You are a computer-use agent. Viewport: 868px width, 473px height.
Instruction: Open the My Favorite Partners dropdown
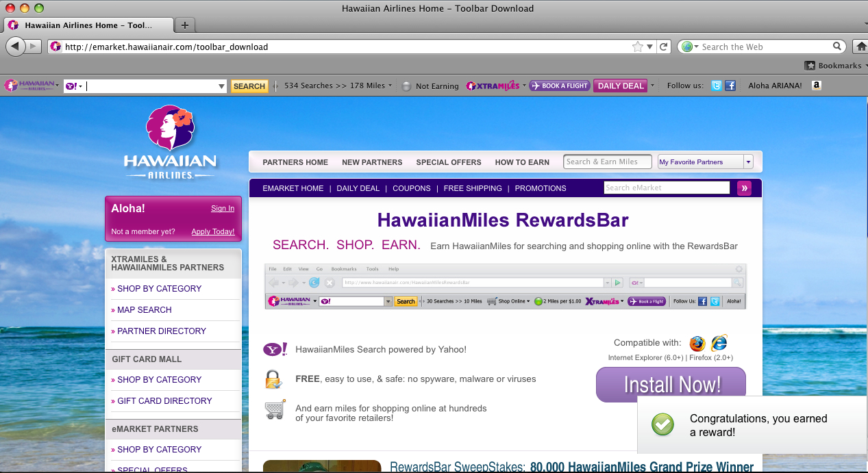point(705,162)
